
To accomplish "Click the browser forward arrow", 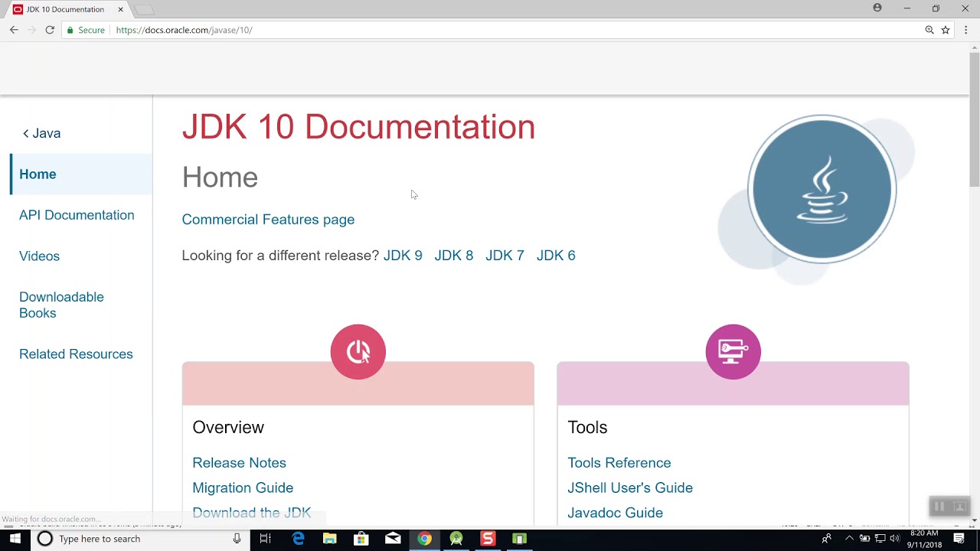I will click(x=32, y=30).
